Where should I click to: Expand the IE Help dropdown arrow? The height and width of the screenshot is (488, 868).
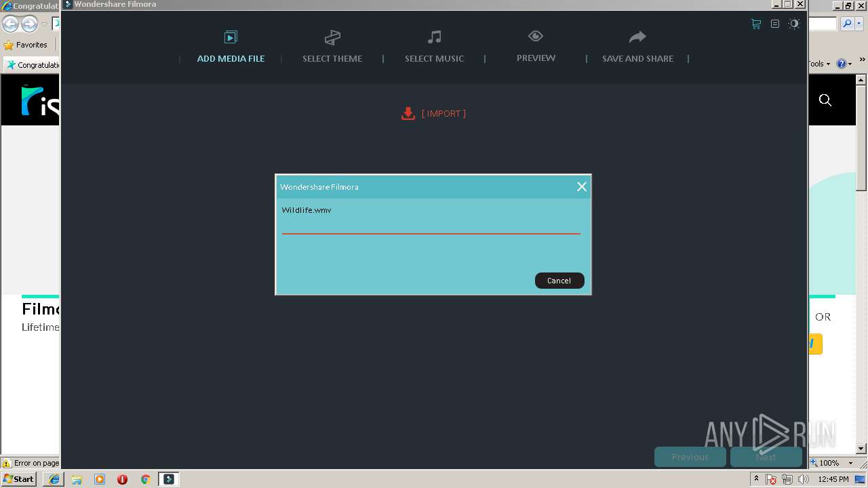[850, 64]
